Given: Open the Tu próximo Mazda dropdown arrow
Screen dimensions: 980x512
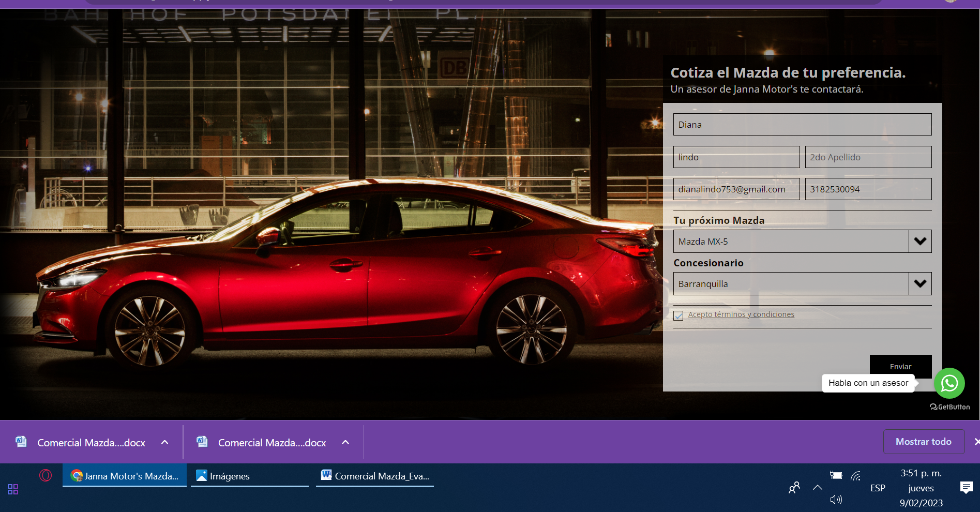Looking at the screenshot, I should pyautogui.click(x=920, y=241).
